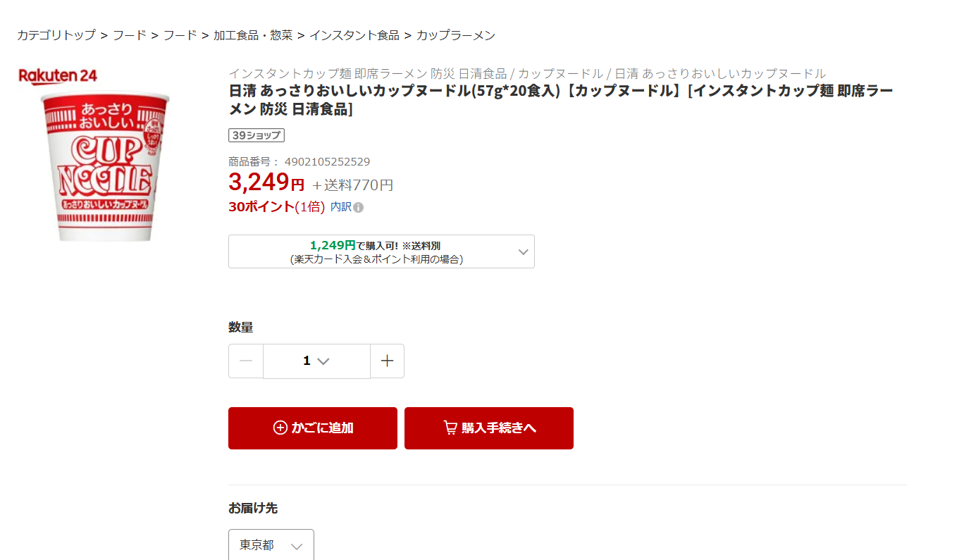This screenshot has height=560, width=964.
Task: Click the Cup Noodle product image
Action: [x=106, y=168]
